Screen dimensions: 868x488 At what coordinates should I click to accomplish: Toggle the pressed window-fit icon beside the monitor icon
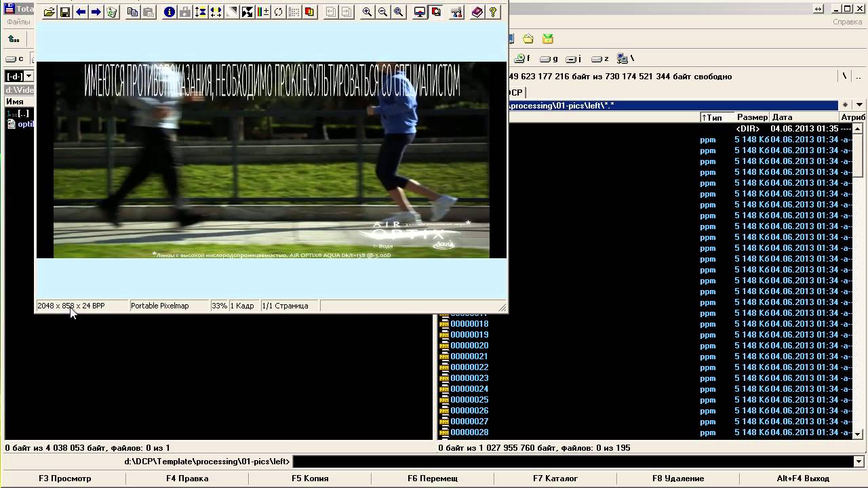(436, 12)
